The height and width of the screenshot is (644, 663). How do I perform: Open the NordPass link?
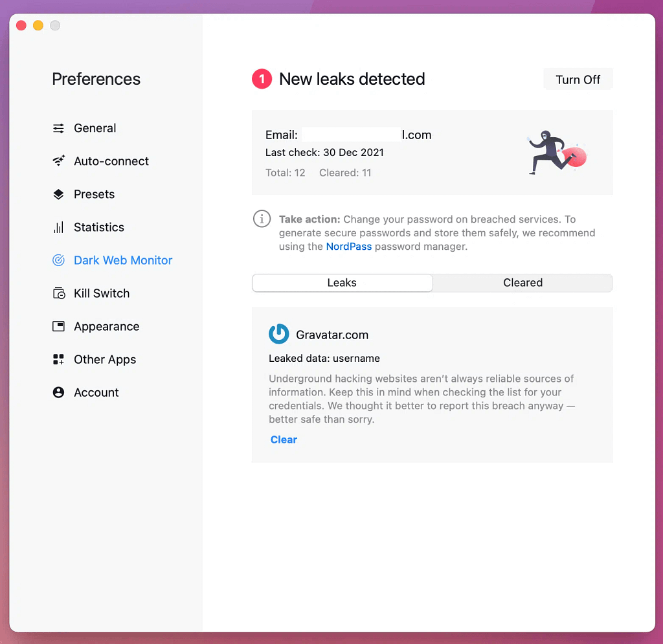pos(348,247)
